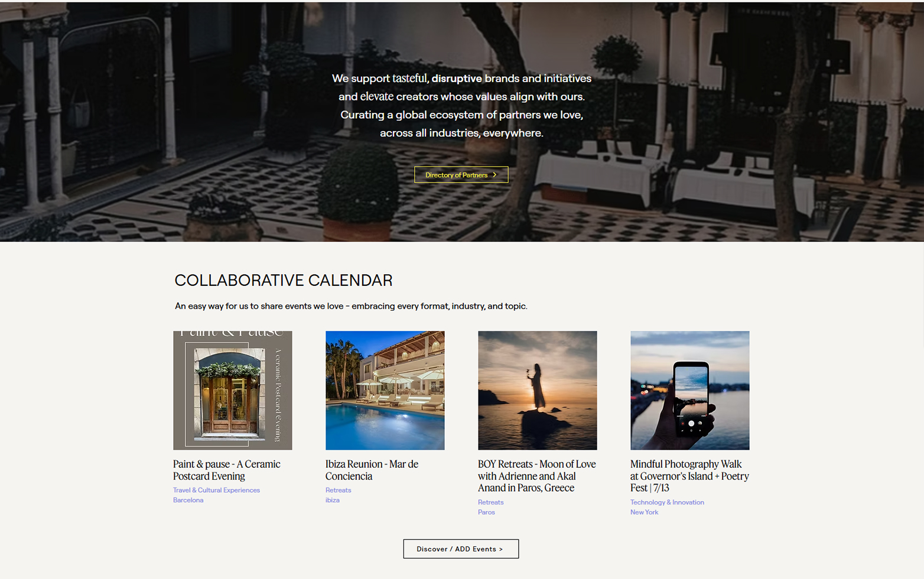Image resolution: width=924 pixels, height=579 pixels.
Task: Open the phone photography walk image
Action: tap(690, 391)
